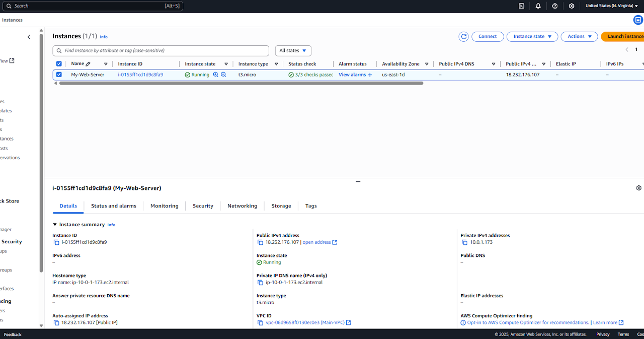Open the vpc-06d9658f0130ec0e3 VPC link
The width and height of the screenshot is (644, 339).
pyautogui.click(x=305, y=322)
